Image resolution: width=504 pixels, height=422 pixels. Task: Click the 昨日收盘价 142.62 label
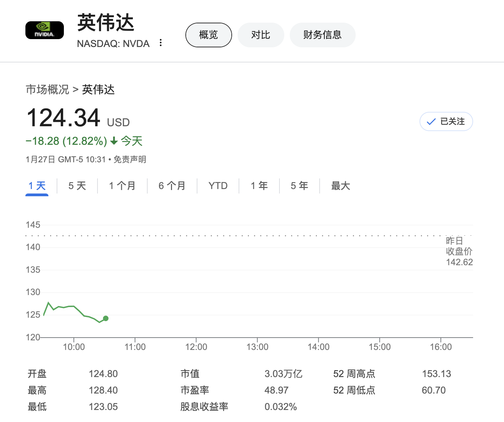459,251
